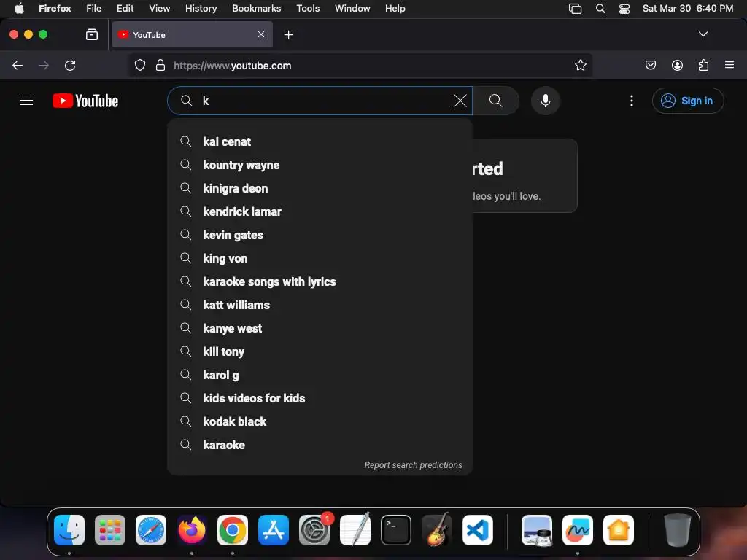Select 'kai cenat' suggestion
This screenshot has width=747, height=560.
320,141
